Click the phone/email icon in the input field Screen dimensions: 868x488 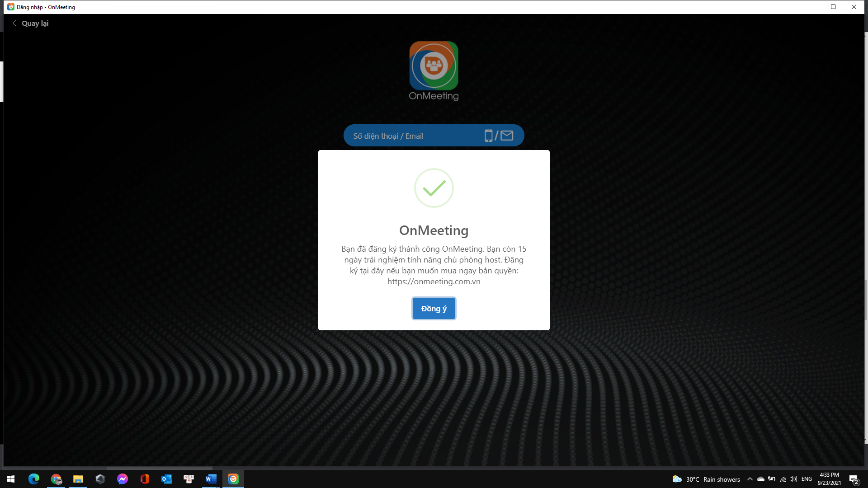[499, 136]
